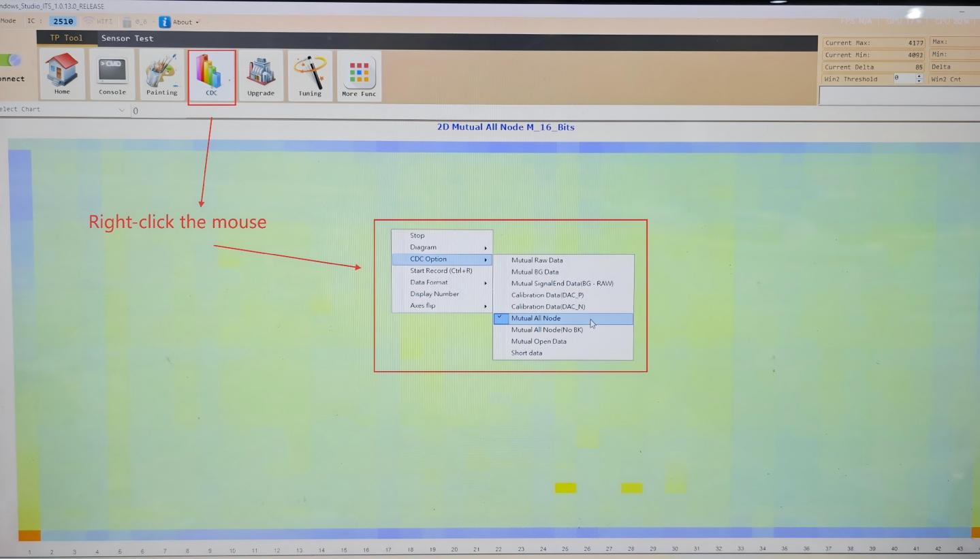Toggle the Connect switch
980x559 pixels.
[x=12, y=61]
